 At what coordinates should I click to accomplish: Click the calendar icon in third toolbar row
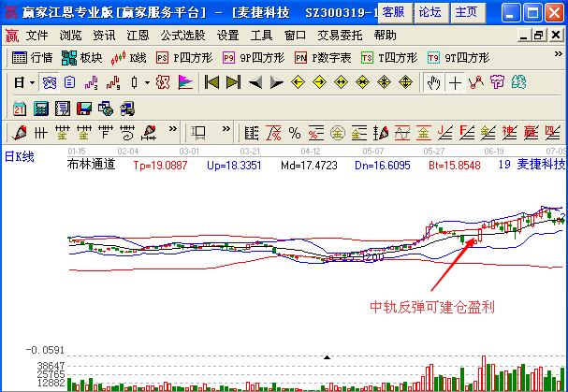(21, 108)
